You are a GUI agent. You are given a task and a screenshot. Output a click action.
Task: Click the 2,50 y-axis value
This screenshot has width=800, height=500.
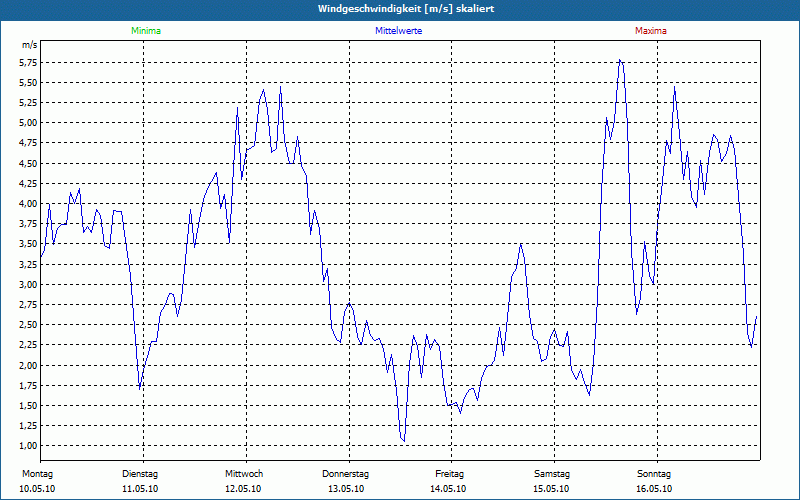click(x=29, y=325)
